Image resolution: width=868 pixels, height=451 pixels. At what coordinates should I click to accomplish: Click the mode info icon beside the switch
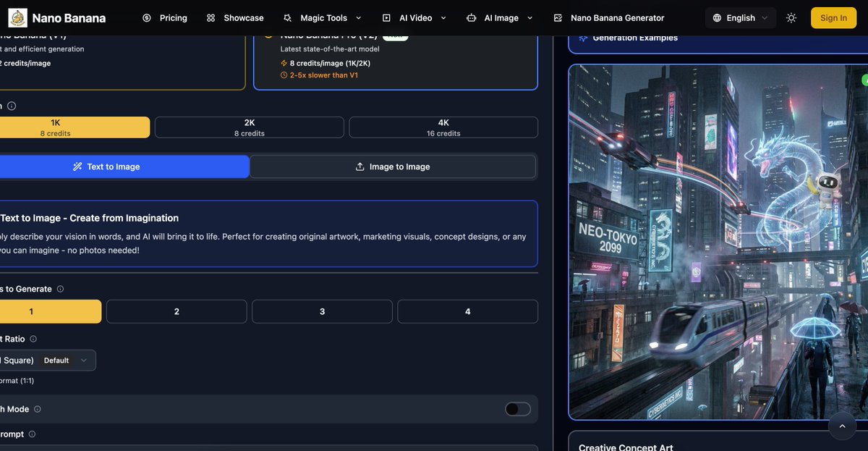click(x=38, y=409)
